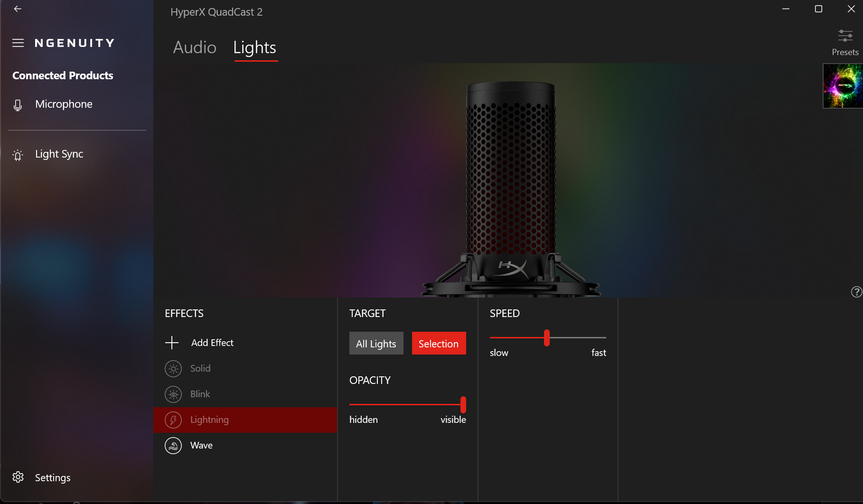Select the All Lights target button
863x504 pixels.
376,343
